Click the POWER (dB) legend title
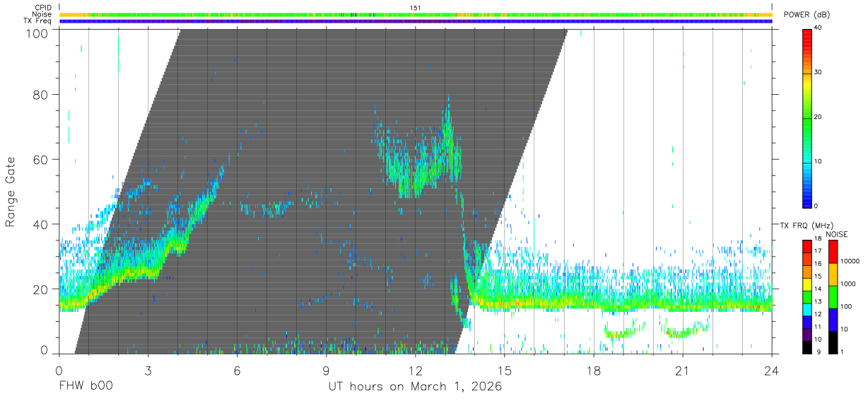The width and height of the screenshot is (868, 401). coord(807,15)
